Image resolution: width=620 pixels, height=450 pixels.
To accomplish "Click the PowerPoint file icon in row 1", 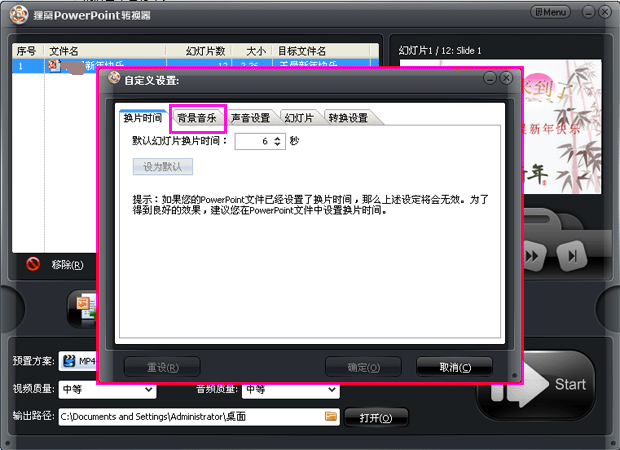I will click(54, 66).
